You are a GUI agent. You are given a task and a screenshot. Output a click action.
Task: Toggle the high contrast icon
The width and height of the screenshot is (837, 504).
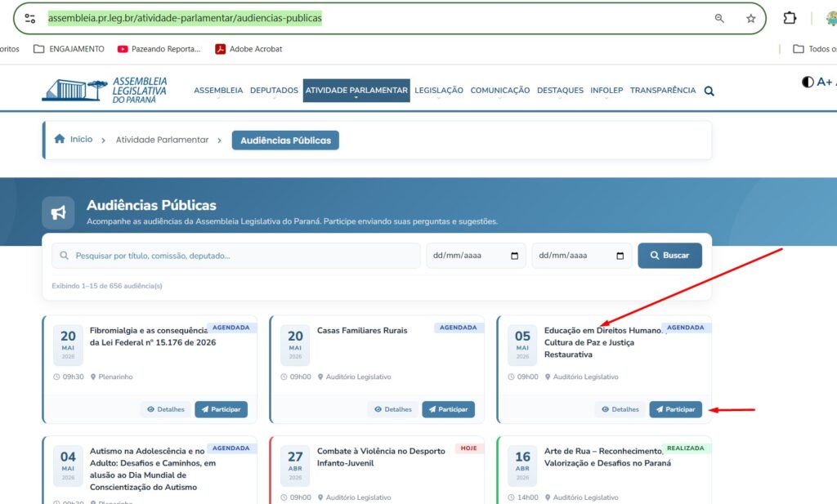(808, 82)
